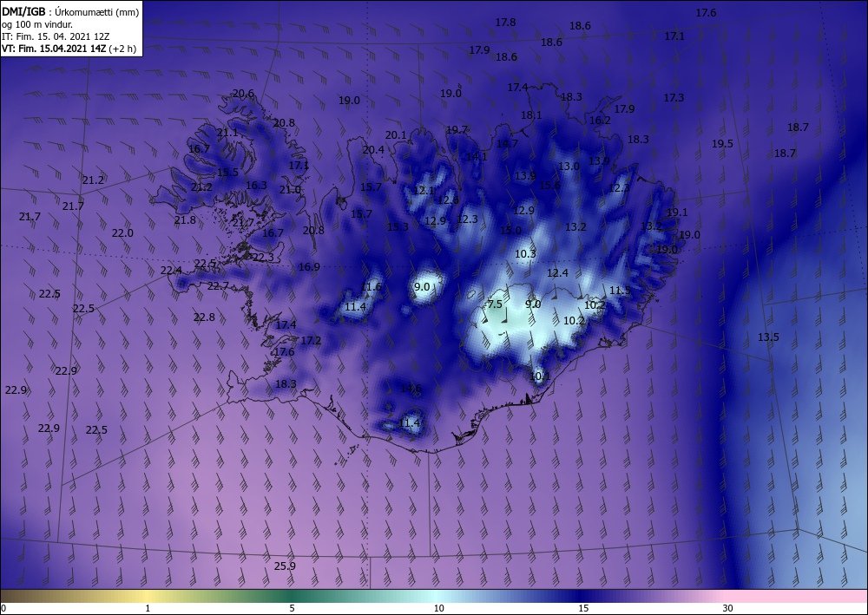868x615 pixels.
Task: Click the 1 tick label on the color scale
Action: point(148,608)
